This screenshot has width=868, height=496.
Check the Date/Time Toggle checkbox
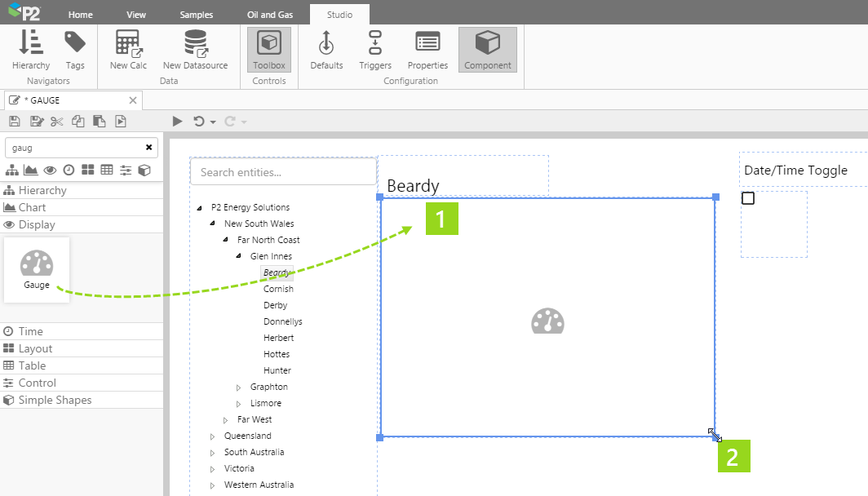pyautogui.click(x=748, y=198)
